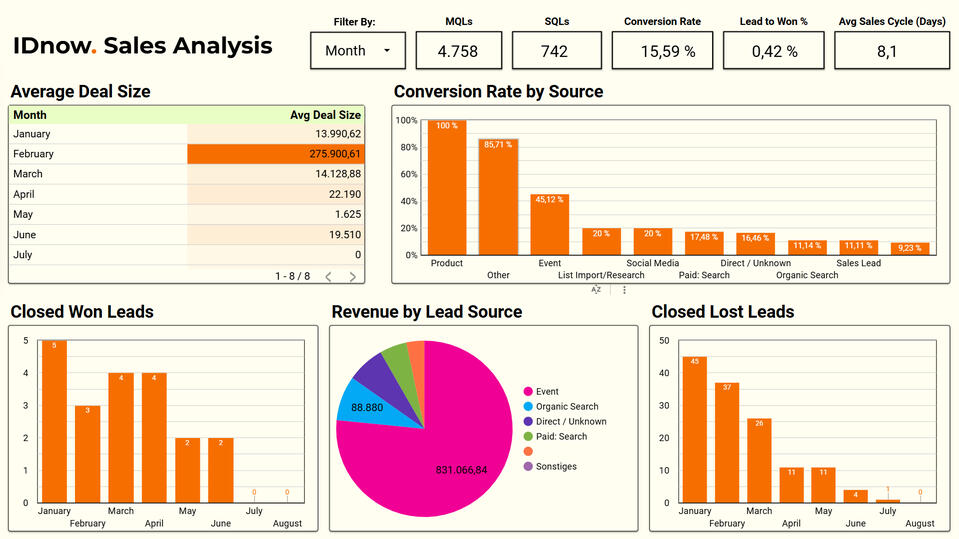959x539 pixels.
Task: Sort table by Month column header
Action: pos(30,115)
